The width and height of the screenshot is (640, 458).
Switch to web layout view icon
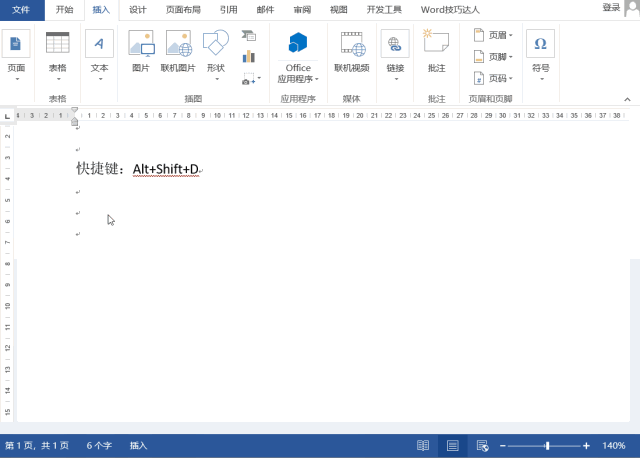coord(482,445)
